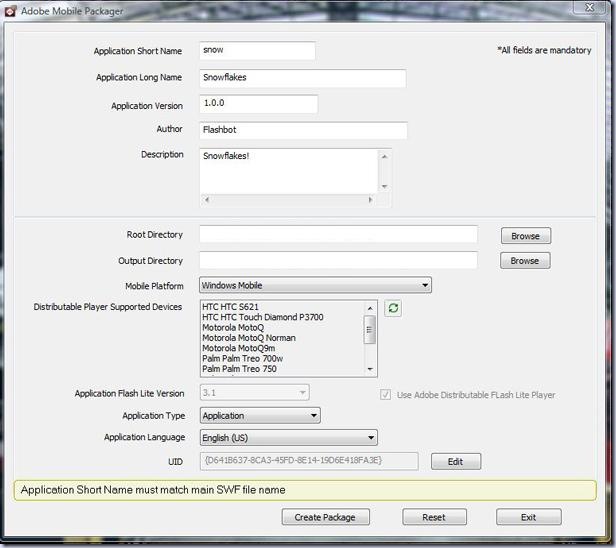Click device list scrollbar down arrow
Screen dimensions: 616x548
[370, 369]
